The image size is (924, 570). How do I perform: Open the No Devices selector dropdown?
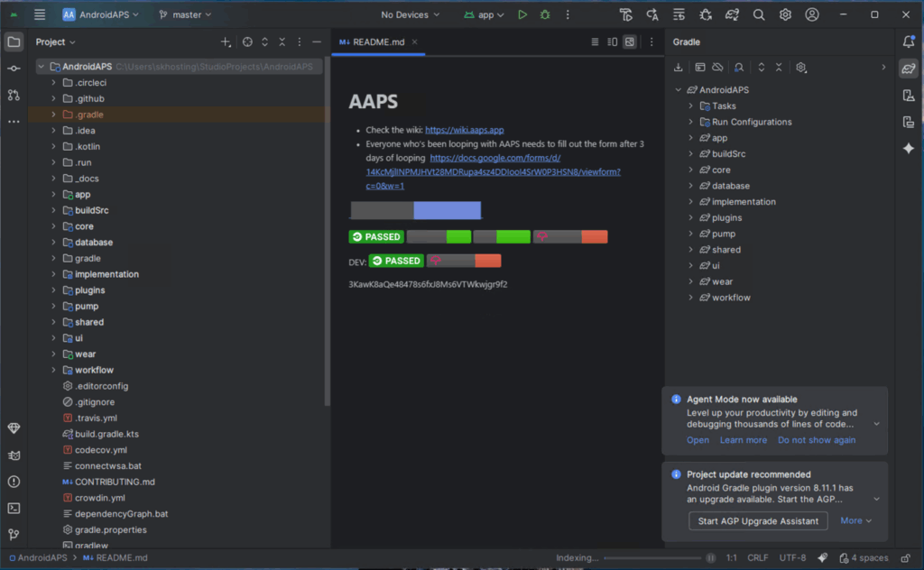click(411, 14)
